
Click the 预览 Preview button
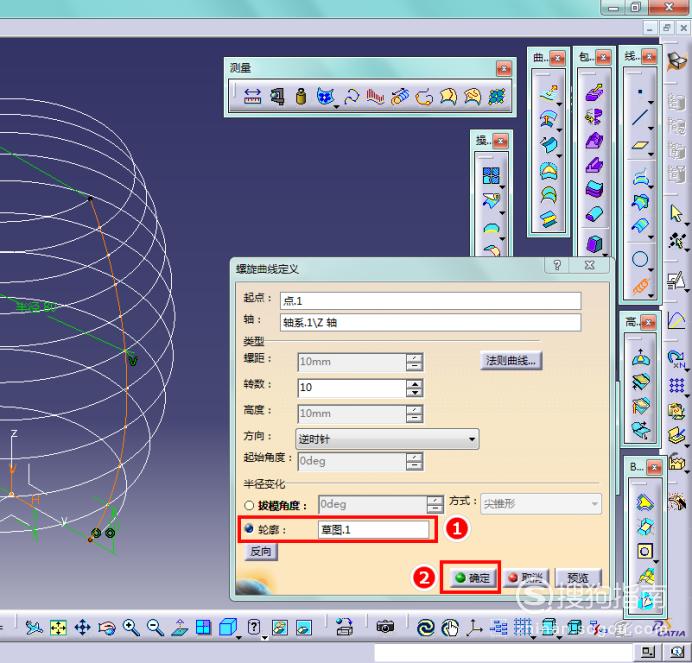click(x=578, y=577)
